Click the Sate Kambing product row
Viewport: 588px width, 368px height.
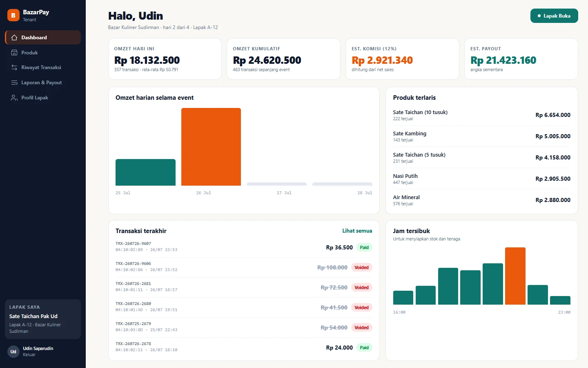pyautogui.click(x=482, y=136)
